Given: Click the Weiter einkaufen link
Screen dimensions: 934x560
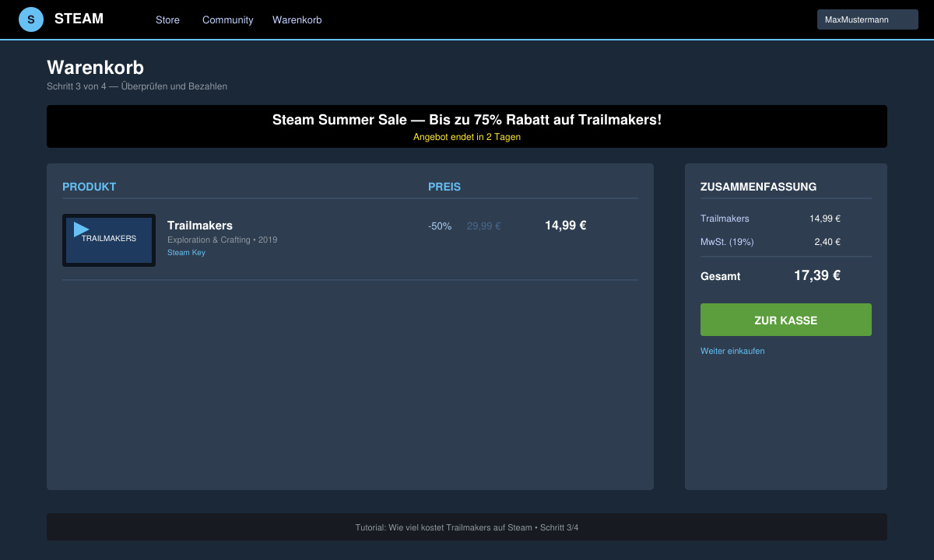Looking at the screenshot, I should (x=732, y=351).
